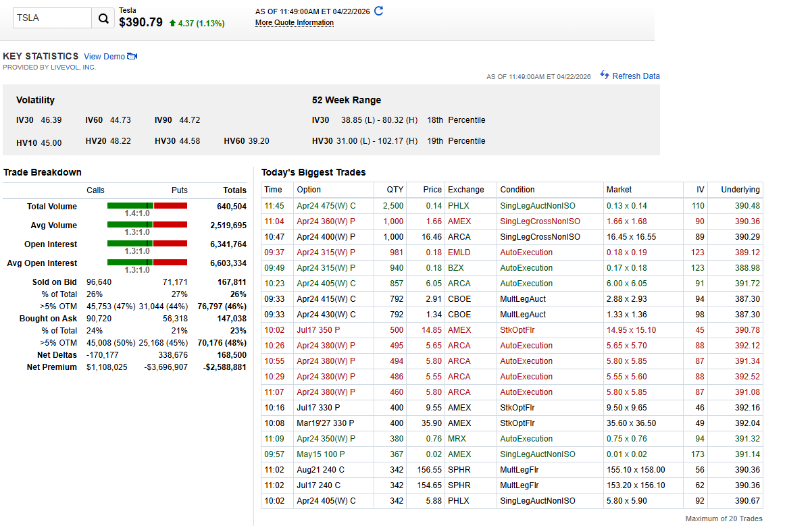Click the Open Interest ratio bar
The image size is (785, 532).
pyautogui.click(x=147, y=244)
